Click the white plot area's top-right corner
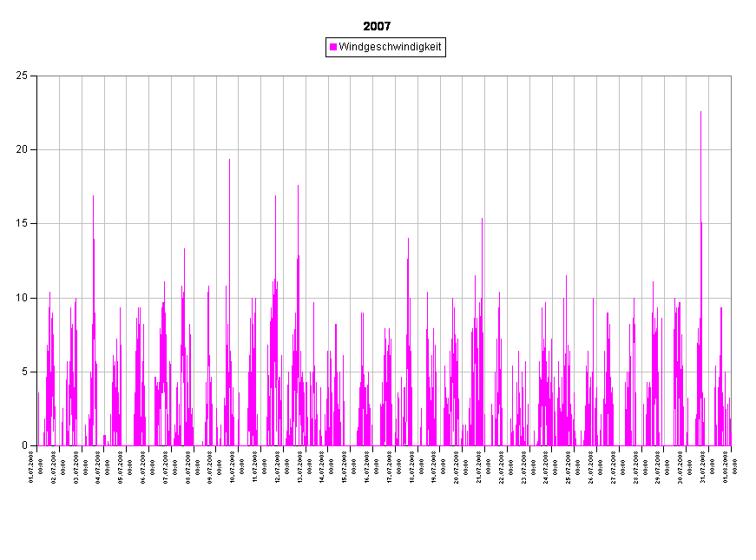Image resolution: width=756 pixels, height=560 pixels. click(x=729, y=77)
